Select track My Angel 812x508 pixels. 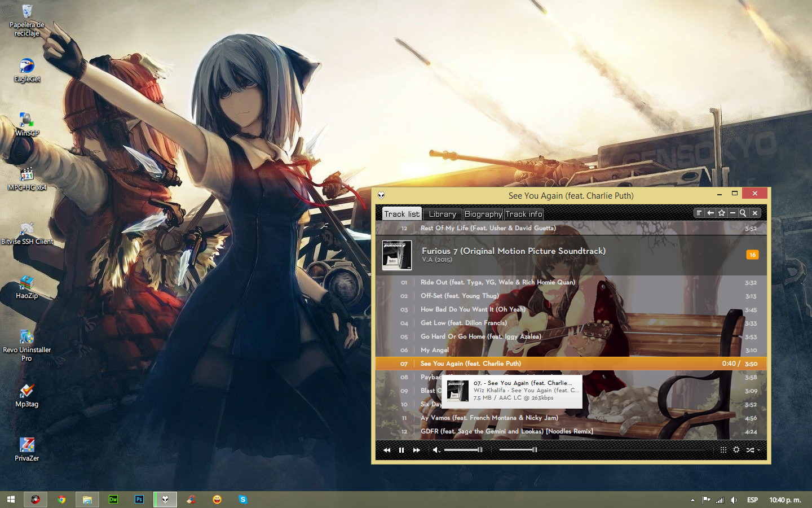(x=571, y=350)
